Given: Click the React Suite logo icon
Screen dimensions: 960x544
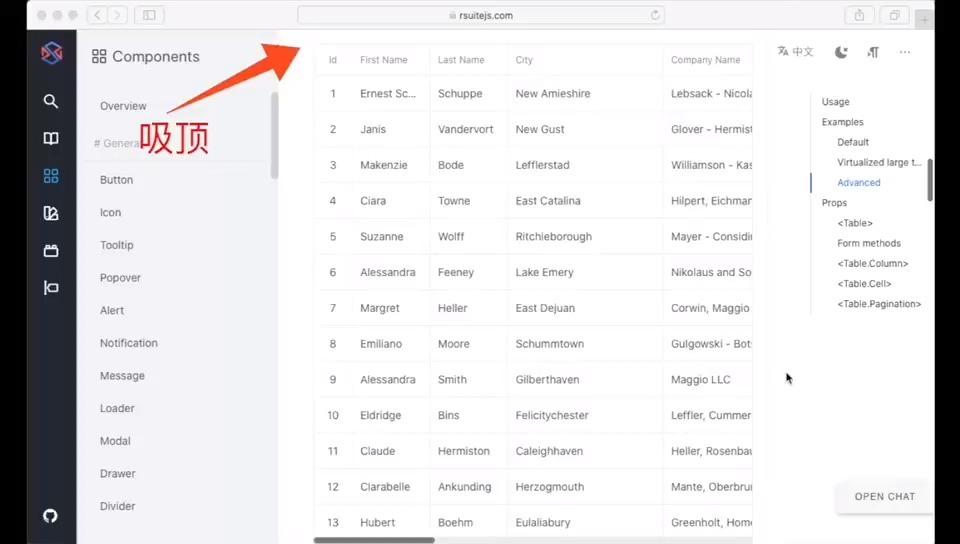Looking at the screenshot, I should click(51, 53).
